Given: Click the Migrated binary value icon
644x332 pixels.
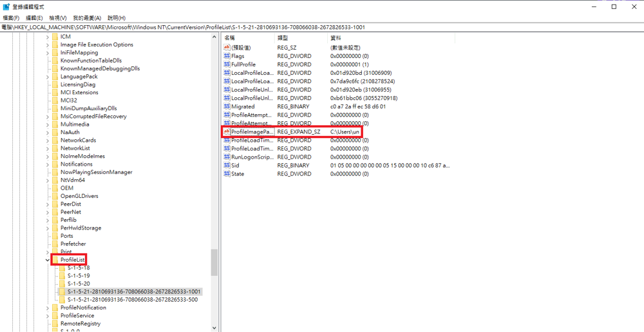Looking at the screenshot, I should click(x=227, y=106).
